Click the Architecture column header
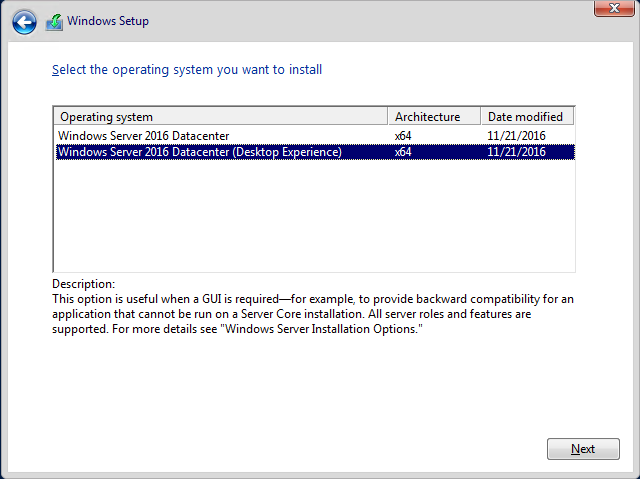640x479 pixels. click(x=434, y=117)
